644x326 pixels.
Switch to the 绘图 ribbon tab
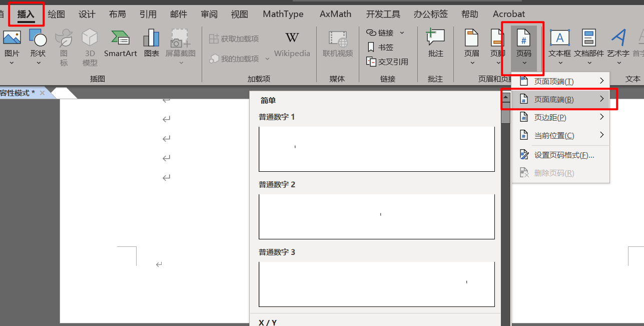[57, 14]
